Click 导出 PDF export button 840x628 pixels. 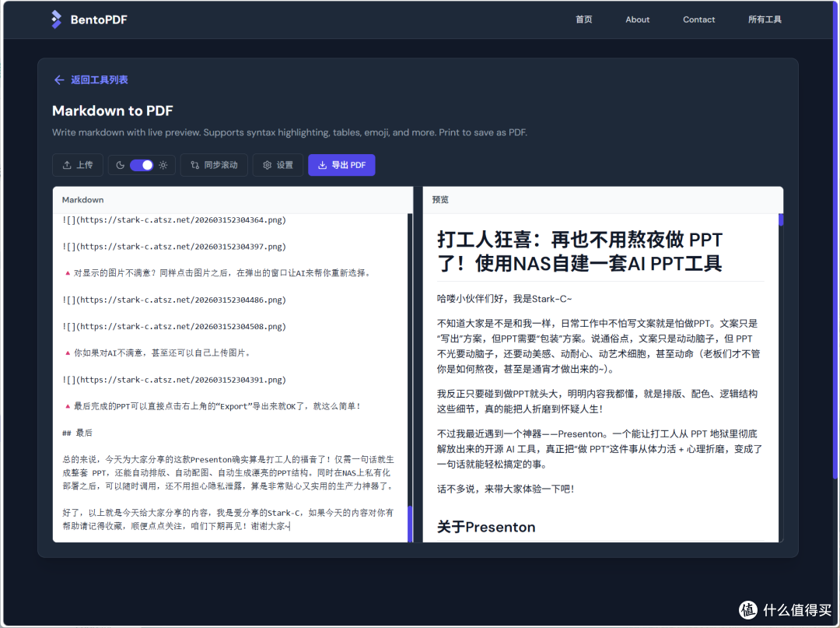(x=341, y=165)
